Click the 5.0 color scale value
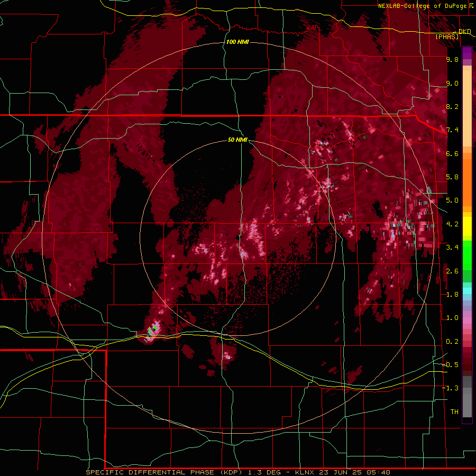This screenshot has height=476, width=476. click(452, 200)
